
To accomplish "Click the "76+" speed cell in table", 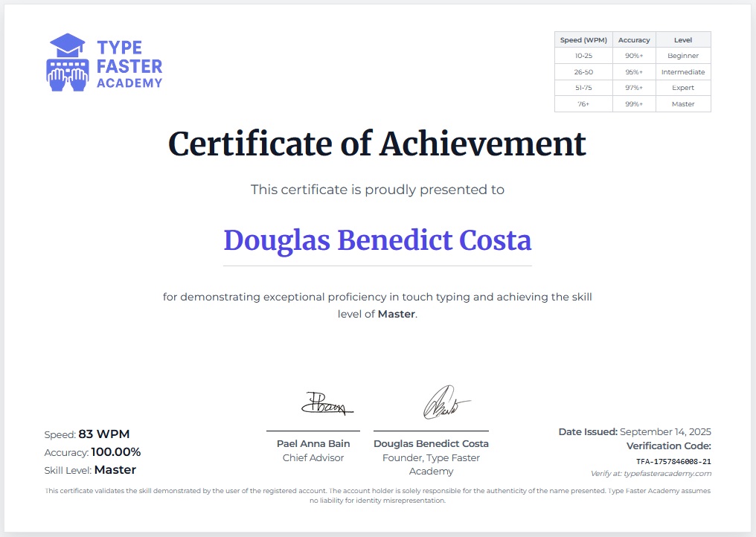I will (x=582, y=104).
